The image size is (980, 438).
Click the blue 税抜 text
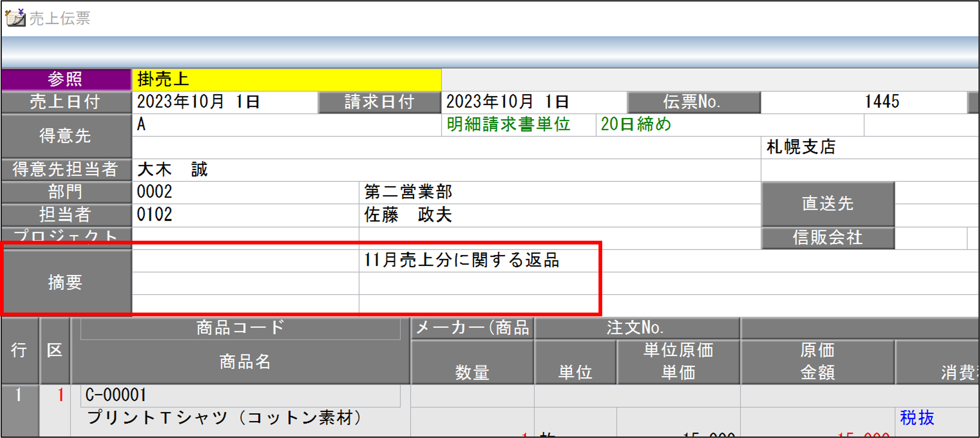(x=917, y=418)
